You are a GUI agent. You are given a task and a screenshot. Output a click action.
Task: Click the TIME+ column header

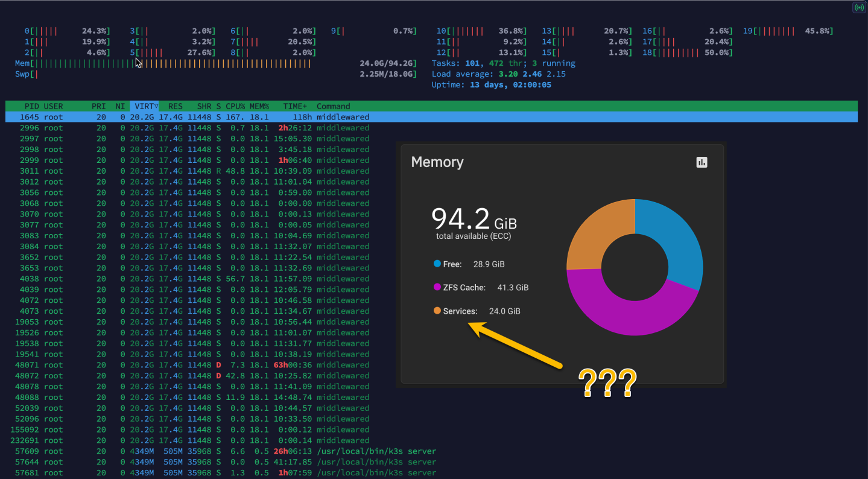pos(296,106)
